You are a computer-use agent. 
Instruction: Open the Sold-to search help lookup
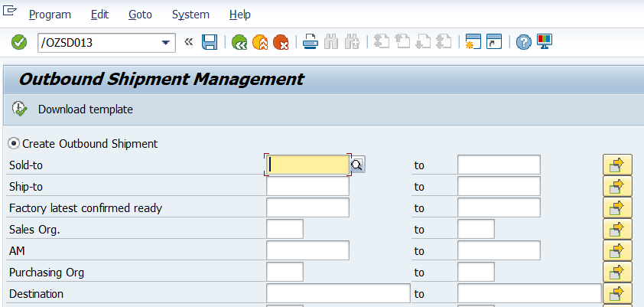click(357, 165)
